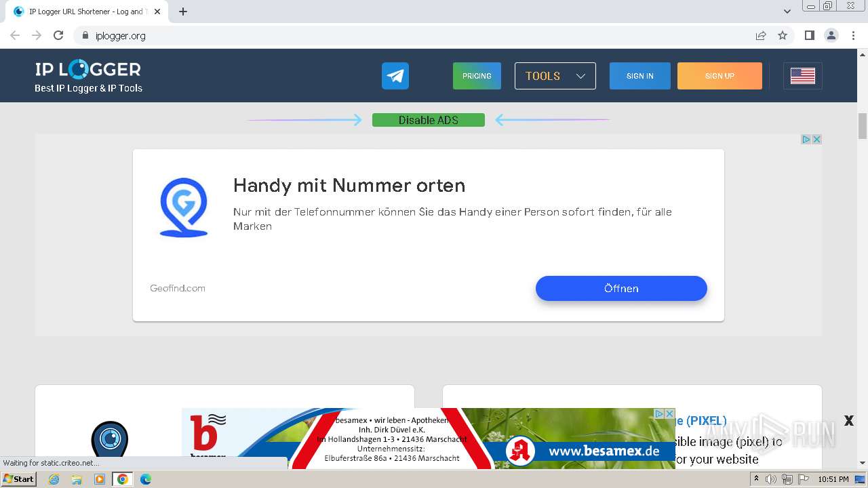868x488 pixels.
Task: Open the Action Center flag icon
Action: click(803, 479)
